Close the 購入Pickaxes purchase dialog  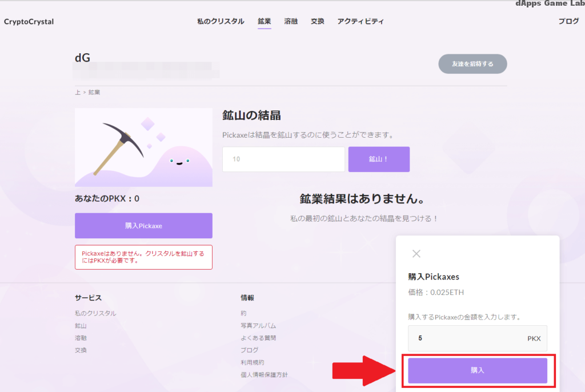click(416, 253)
